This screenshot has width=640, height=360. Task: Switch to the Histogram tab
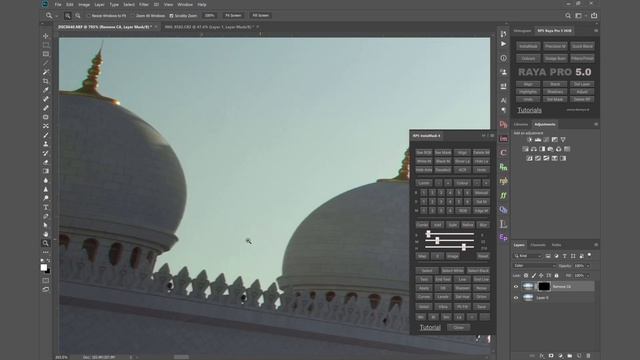[522, 31]
